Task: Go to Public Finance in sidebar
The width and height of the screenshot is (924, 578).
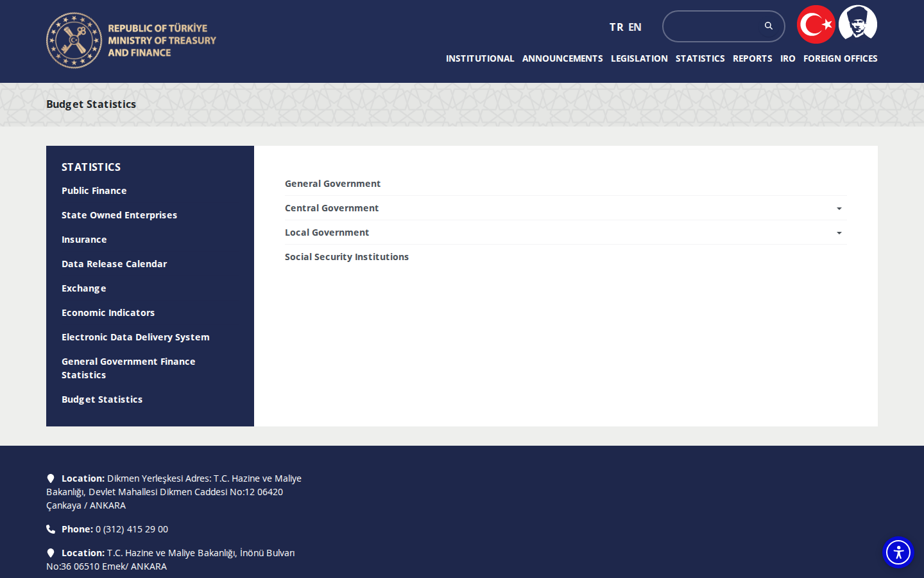Action: 94,191
